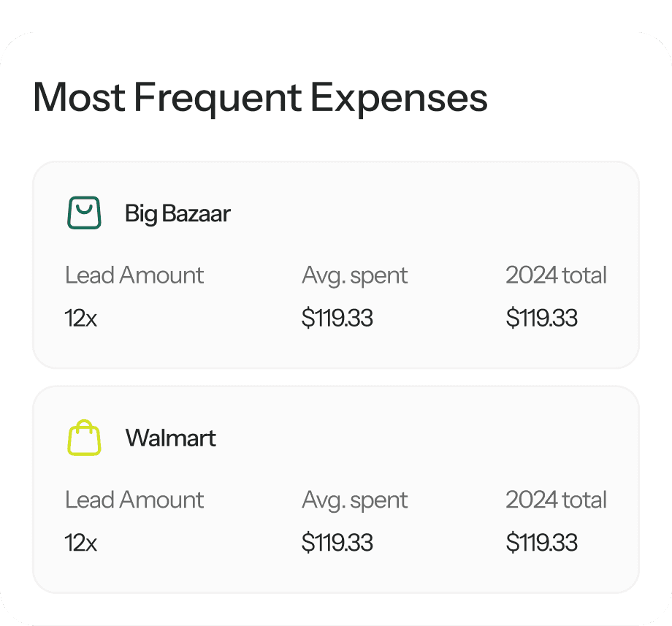Select 2024 total label in Big Bazaar card

[x=556, y=275]
